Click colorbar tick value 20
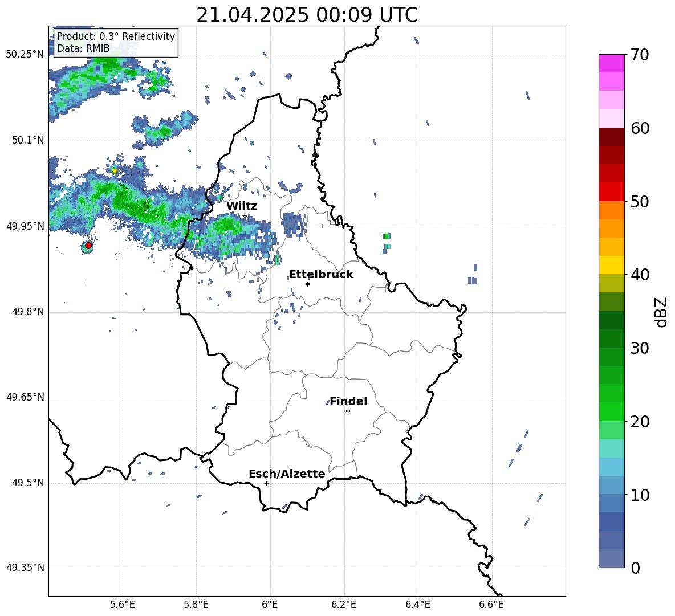Viewport: 675px width, 616px height. 640,422
